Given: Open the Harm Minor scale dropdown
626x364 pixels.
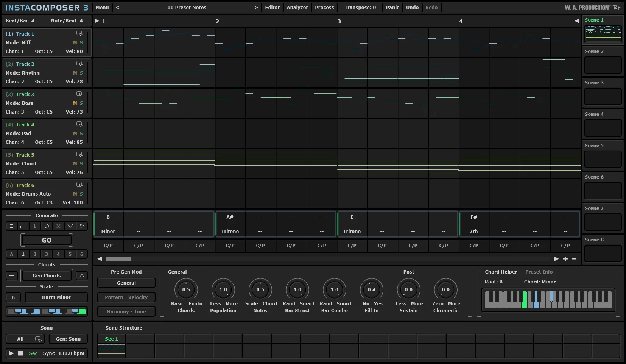Looking at the screenshot, I should 56,297.
